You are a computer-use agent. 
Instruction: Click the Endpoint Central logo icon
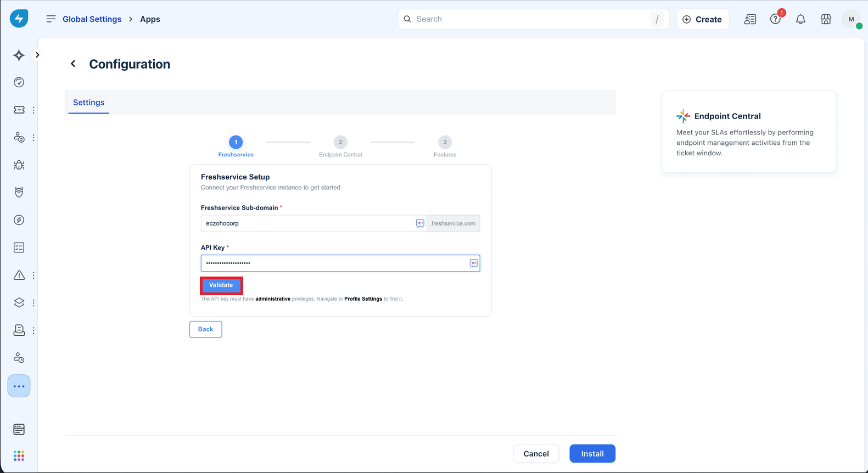(x=683, y=116)
